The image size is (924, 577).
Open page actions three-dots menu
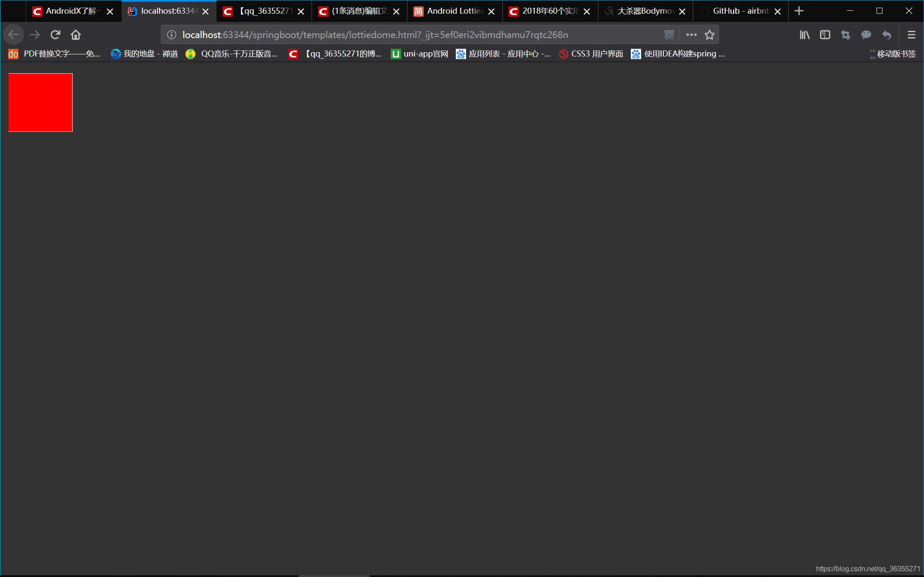click(x=691, y=35)
